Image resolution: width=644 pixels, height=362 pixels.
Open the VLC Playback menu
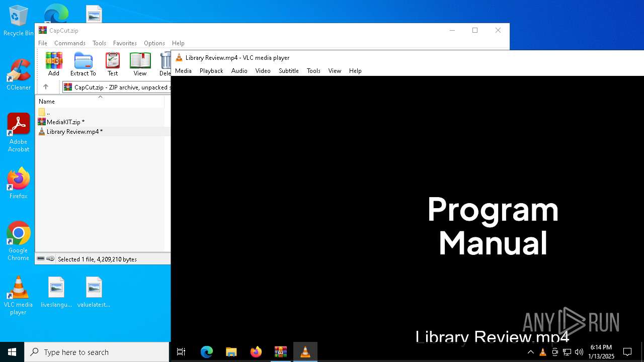coord(211,71)
